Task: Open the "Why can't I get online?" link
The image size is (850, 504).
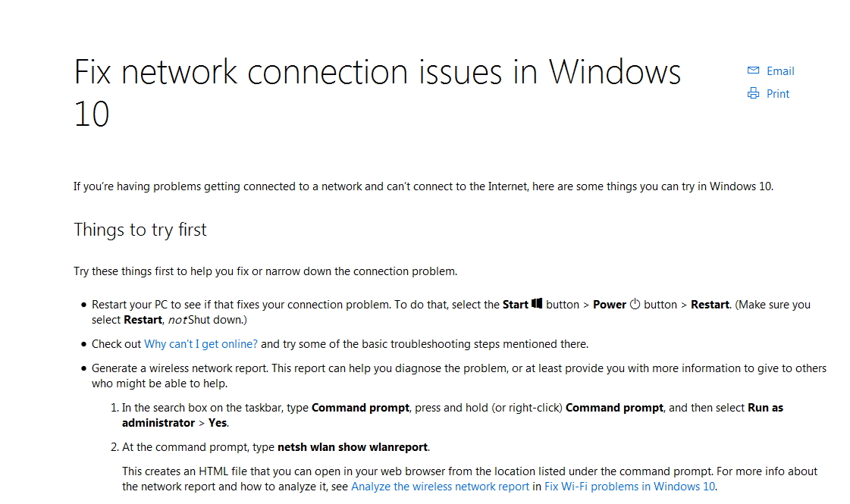Action: point(201,344)
